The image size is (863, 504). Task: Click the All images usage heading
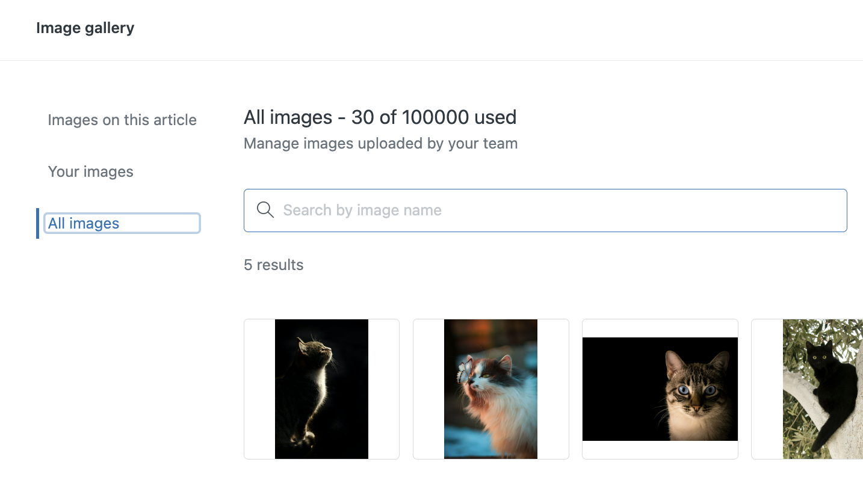point(380,117)
